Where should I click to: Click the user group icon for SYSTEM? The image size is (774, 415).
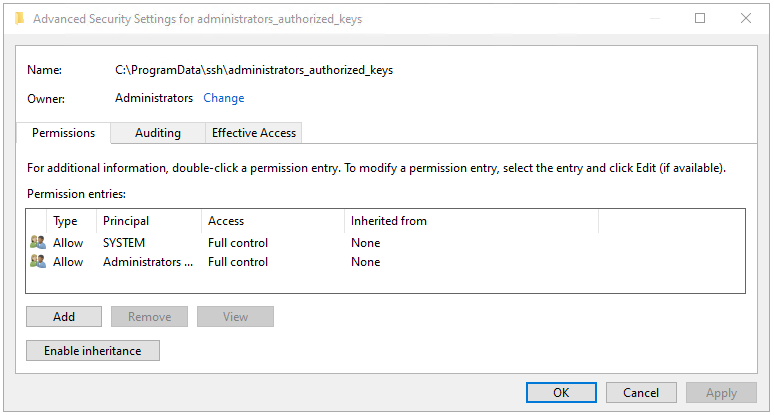38,243
